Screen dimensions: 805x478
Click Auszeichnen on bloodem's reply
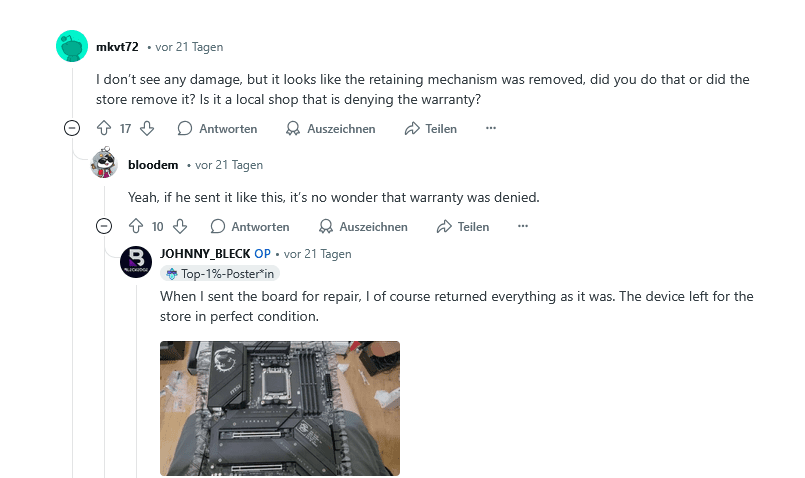[362, 227]
